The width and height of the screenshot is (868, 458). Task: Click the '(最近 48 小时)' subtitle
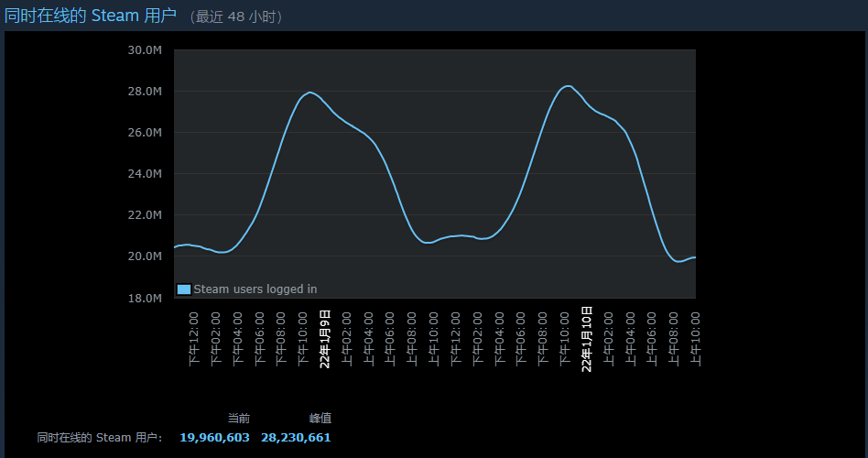[236, 16]
